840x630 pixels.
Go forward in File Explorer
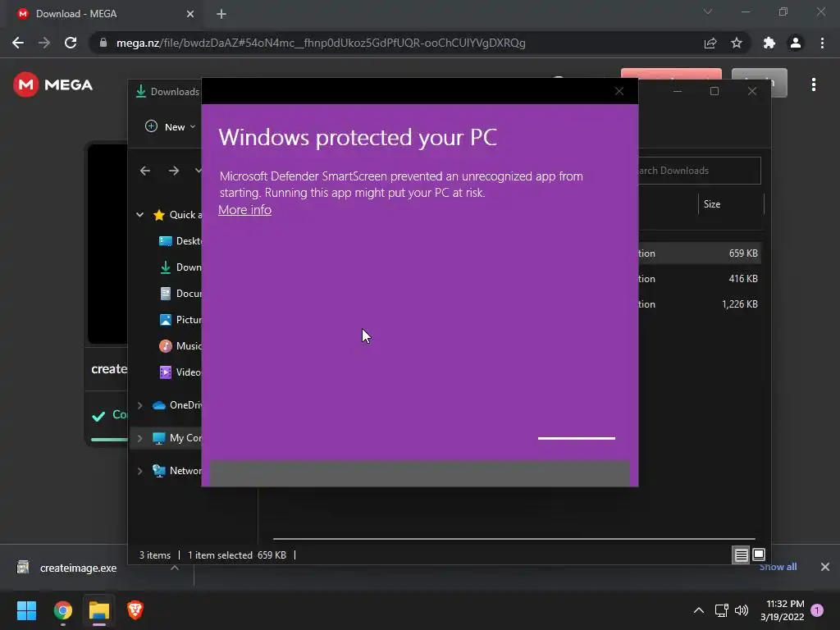coord(174,171)
